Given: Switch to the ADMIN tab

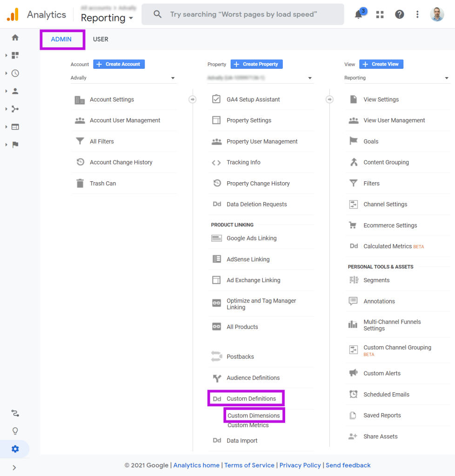Looking at the screenshot, I should coord(61,39).
